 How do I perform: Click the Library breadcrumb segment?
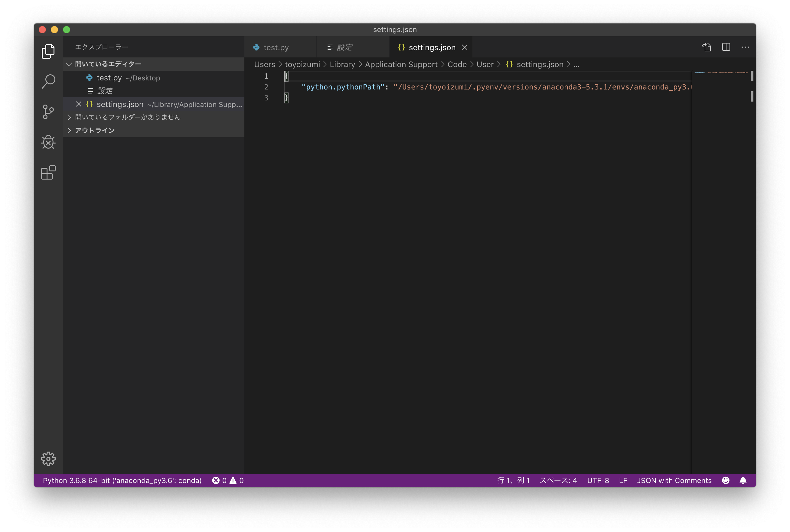[x=342, y=64]
